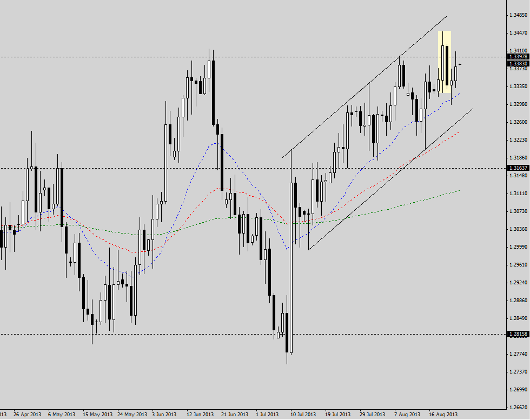The width and height of the screenshot is (530, 420).
Task: Click the 1.31637 price level tag
Action: point(518,168)
